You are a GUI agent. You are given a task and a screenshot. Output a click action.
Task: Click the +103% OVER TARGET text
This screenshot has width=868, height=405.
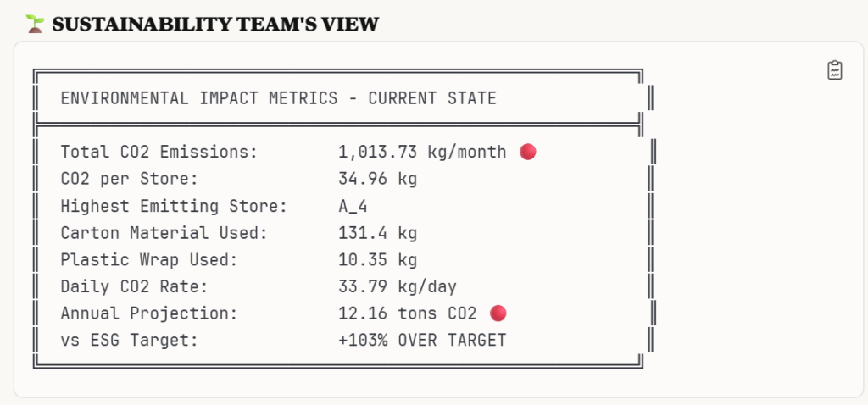point(421,341)
